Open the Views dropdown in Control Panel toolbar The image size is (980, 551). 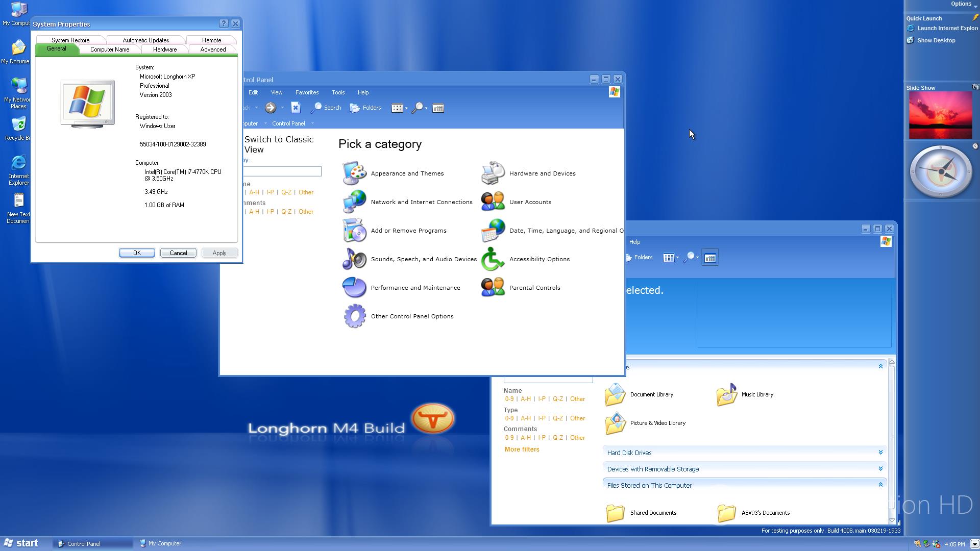(400, 108)
